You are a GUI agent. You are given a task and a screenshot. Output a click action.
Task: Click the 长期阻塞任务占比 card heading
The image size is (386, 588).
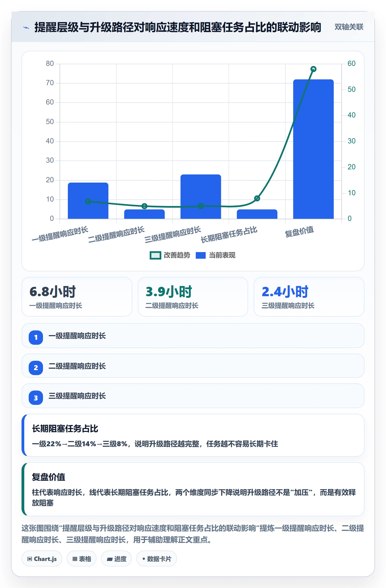(x=65, y=429)
